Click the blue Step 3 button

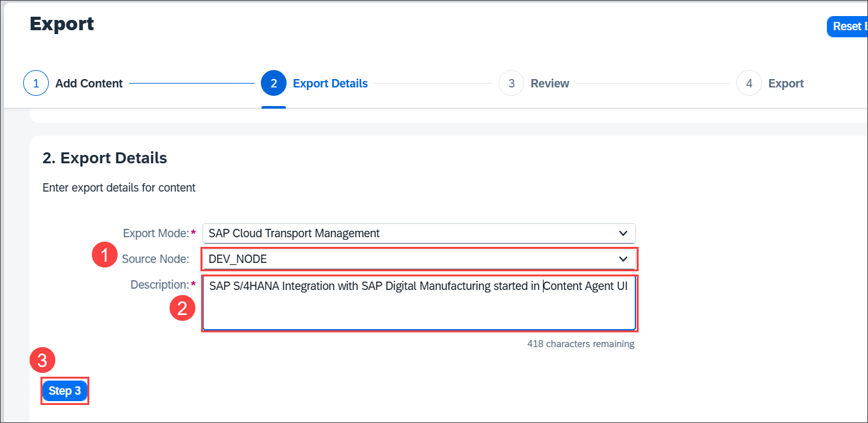click(65, 391)
